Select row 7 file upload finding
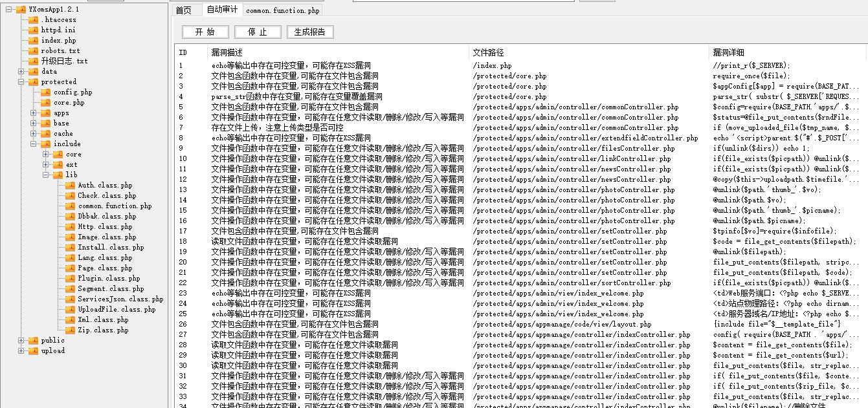The height and width of the screenshot is (408, 868). 521,127
